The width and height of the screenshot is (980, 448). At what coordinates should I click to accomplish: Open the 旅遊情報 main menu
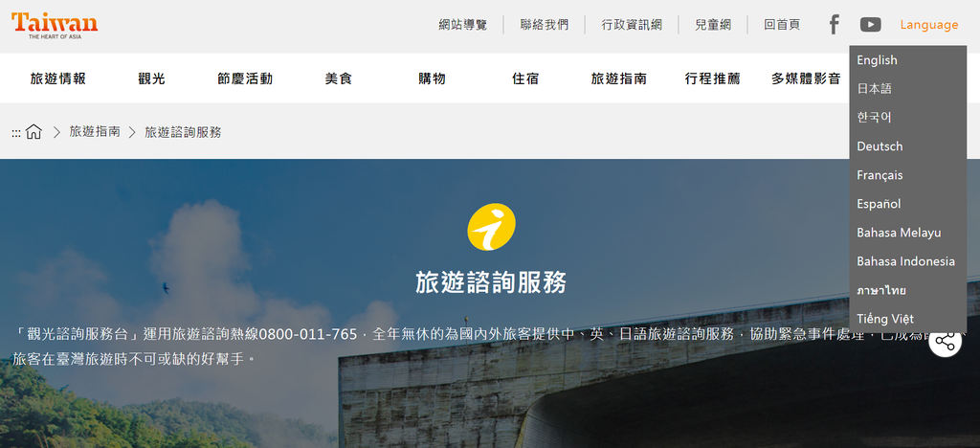pyautogui.click(x=58, y=78)
